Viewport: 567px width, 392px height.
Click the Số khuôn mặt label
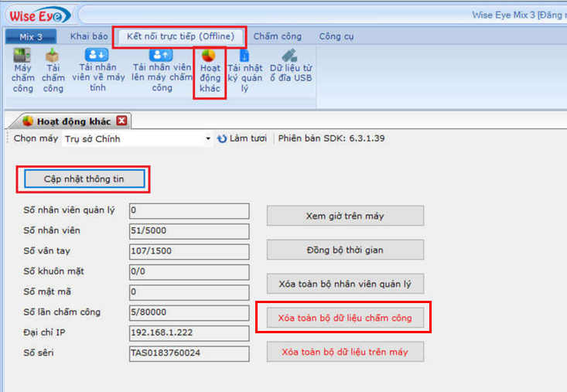pyautogui.click(x=53, y=271)
